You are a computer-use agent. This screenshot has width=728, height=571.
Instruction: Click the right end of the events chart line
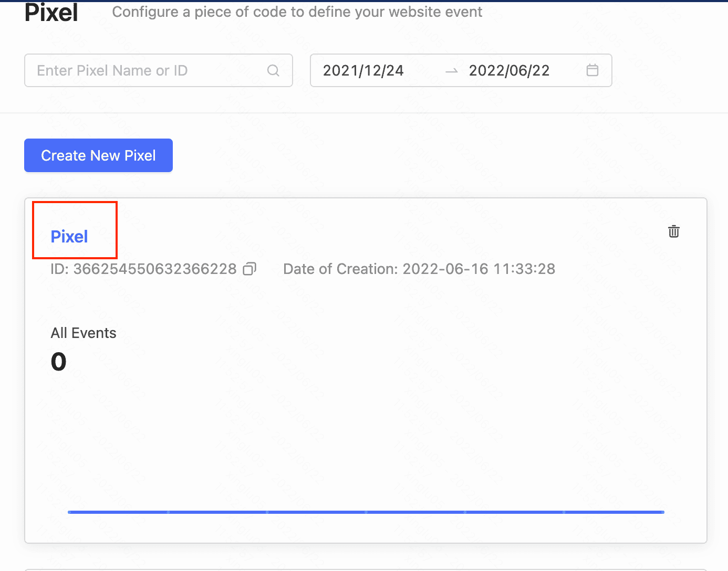[x=661, y=512]
